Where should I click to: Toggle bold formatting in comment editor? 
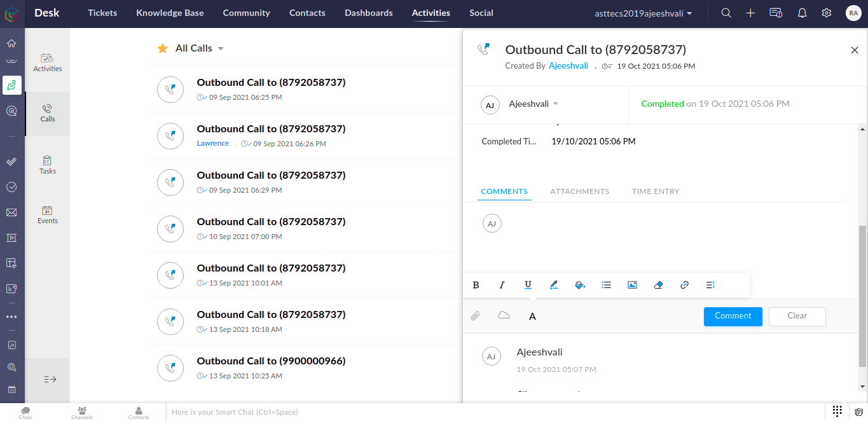[x=476, y=285]
